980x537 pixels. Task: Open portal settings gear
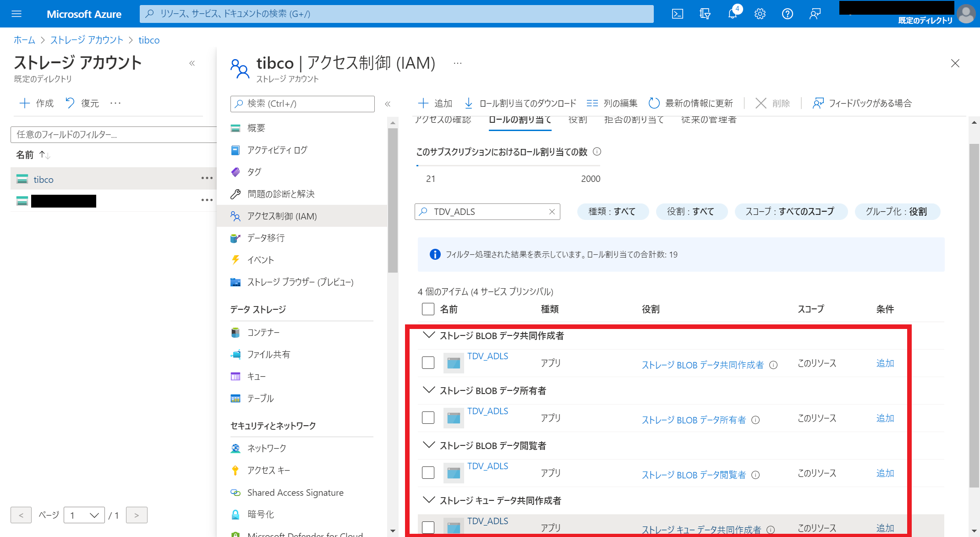[760, 14]
